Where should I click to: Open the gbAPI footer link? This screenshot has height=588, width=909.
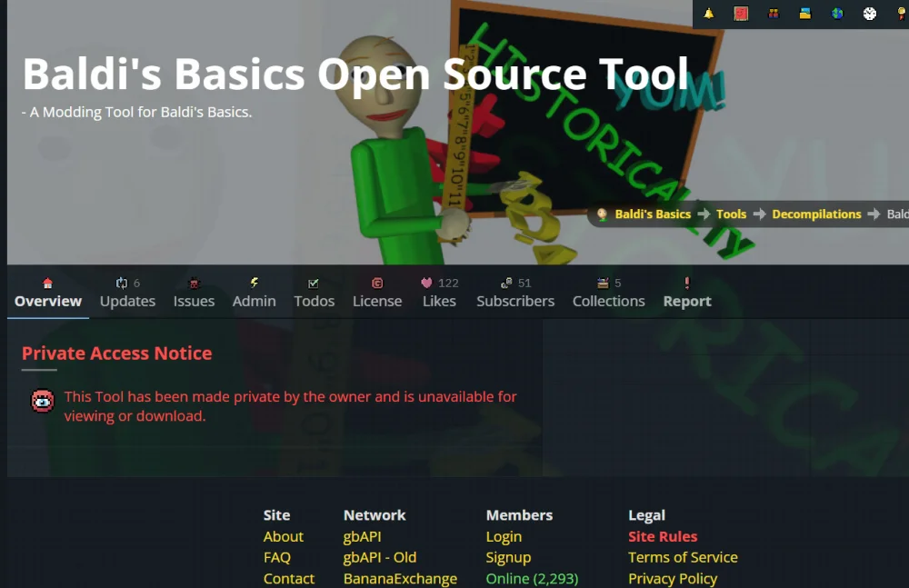pos(363,536)
